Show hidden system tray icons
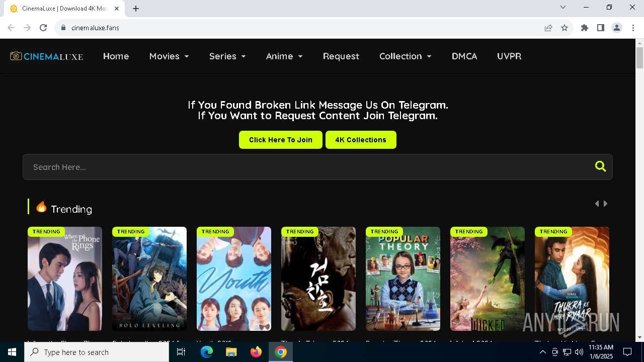 [x=542, y=352]
